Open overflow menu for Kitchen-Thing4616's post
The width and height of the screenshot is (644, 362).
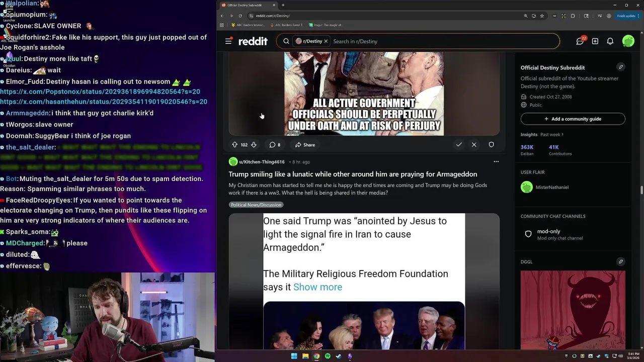496,162
